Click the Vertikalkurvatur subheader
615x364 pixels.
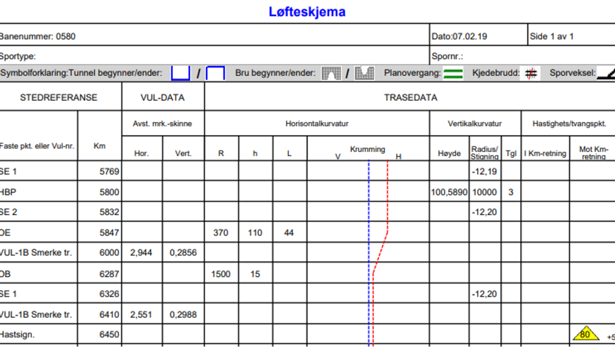click(x=475, y=124)
